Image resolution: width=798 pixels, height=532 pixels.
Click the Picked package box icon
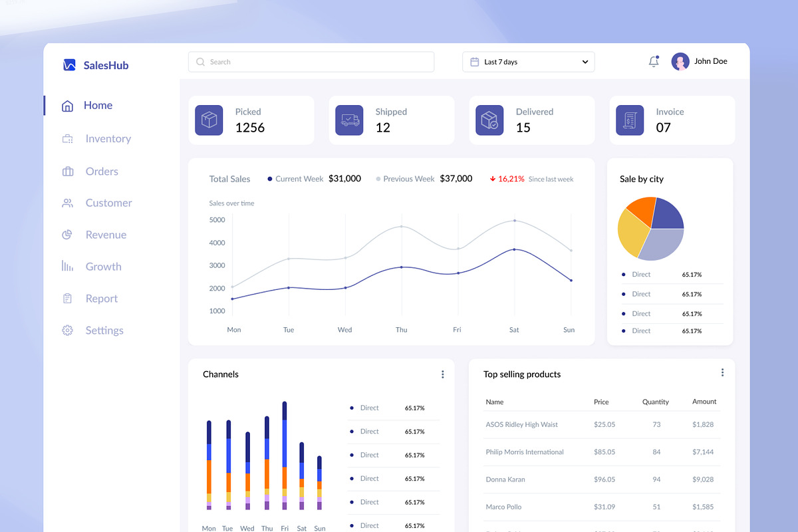pyautogui.click(x=209, y=120)
